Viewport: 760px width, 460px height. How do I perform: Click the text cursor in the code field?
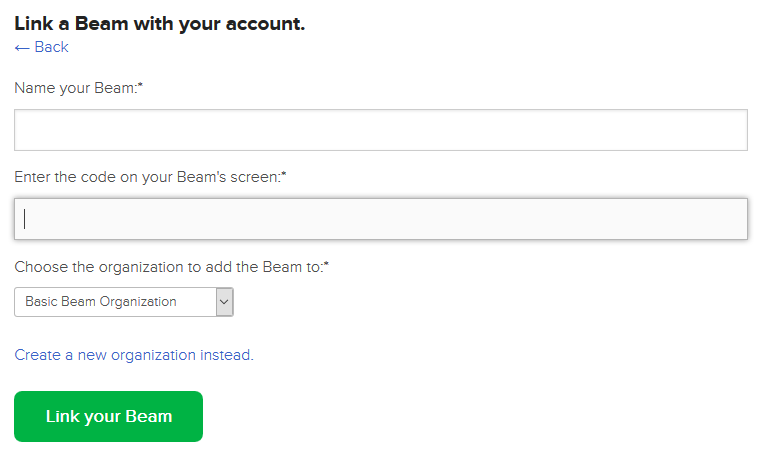click(x=25, y=219)
